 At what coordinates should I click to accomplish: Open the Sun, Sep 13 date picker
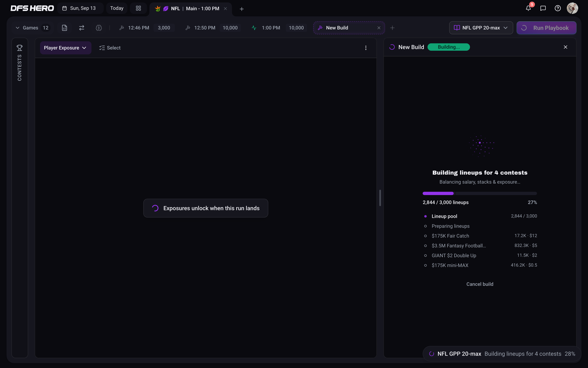[80, 8]
